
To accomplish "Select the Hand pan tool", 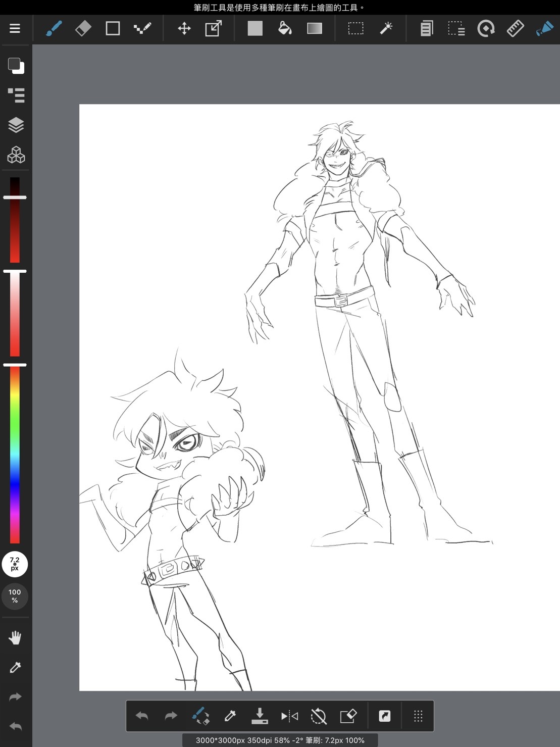I will [x=15, y=638].
